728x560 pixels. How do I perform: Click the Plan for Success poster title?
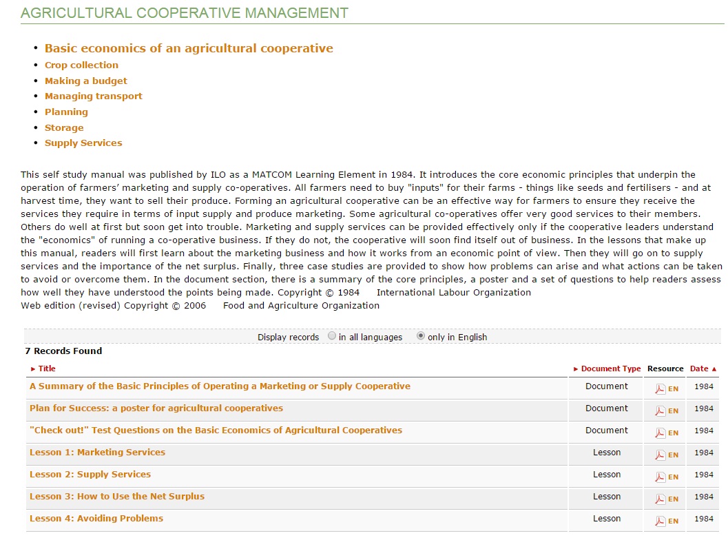[156, 408]
